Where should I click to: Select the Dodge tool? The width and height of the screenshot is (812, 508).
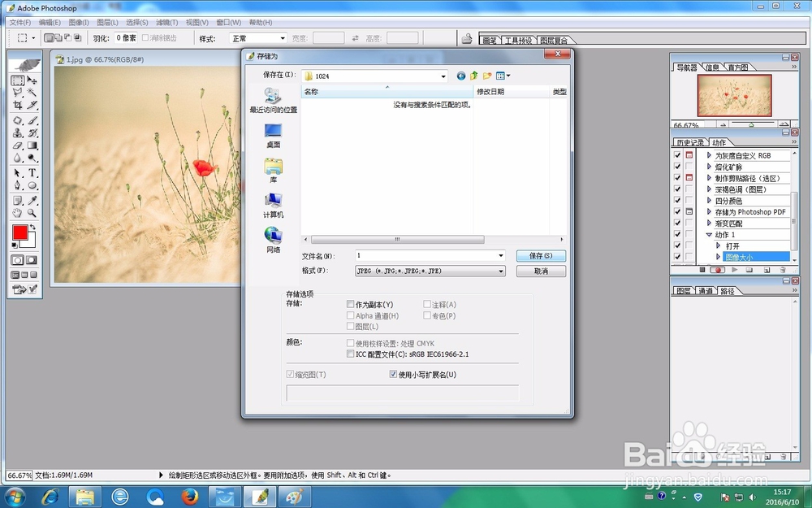[x=32, y=158]
